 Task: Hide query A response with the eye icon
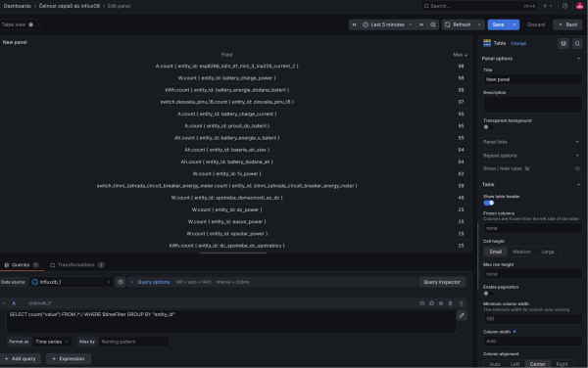click(441, 303)
